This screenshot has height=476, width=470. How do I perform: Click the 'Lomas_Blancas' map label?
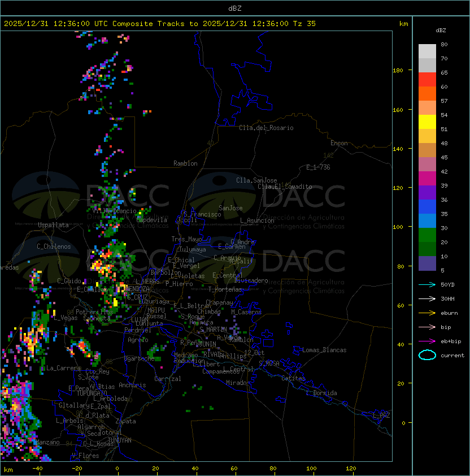tap(324, 350)
